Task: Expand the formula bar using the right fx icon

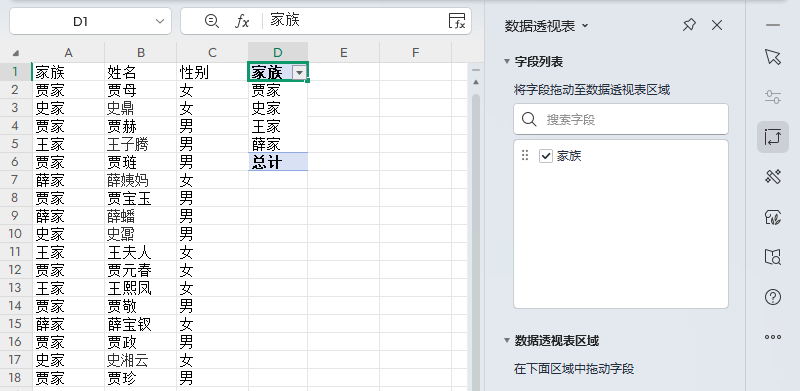Action: (x=457, y=21)
